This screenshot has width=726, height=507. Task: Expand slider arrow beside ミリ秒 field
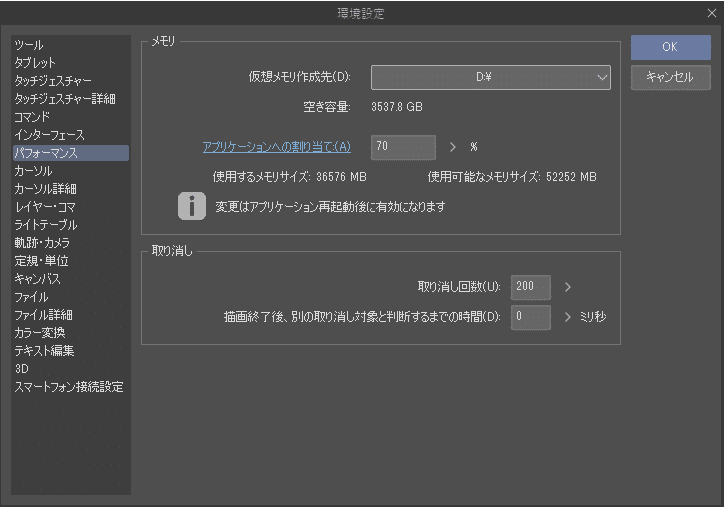[568, 317]
